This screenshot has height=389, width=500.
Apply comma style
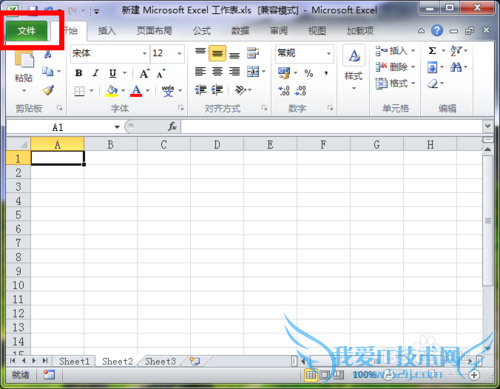(326, 73)
